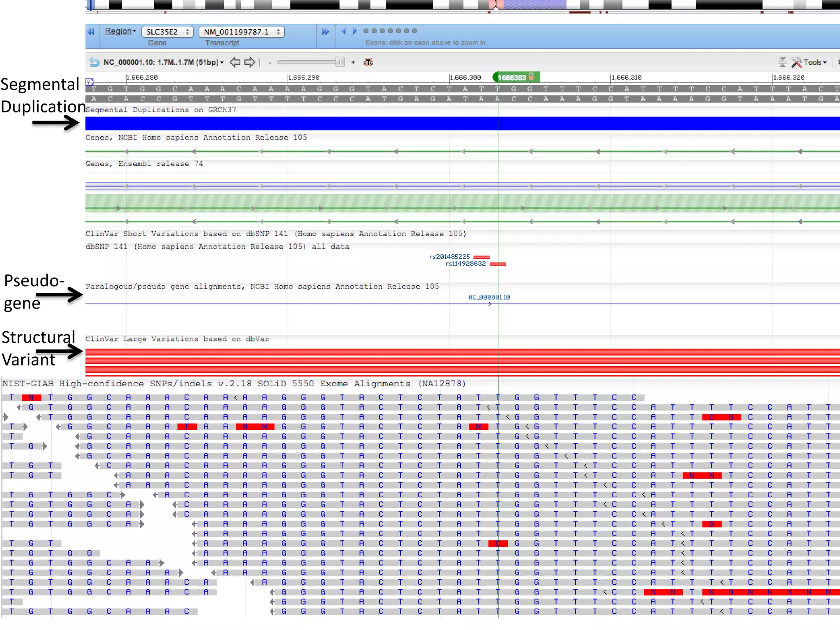Click the Segmental Duplications on GRCh37 track title

pos(161,110)
